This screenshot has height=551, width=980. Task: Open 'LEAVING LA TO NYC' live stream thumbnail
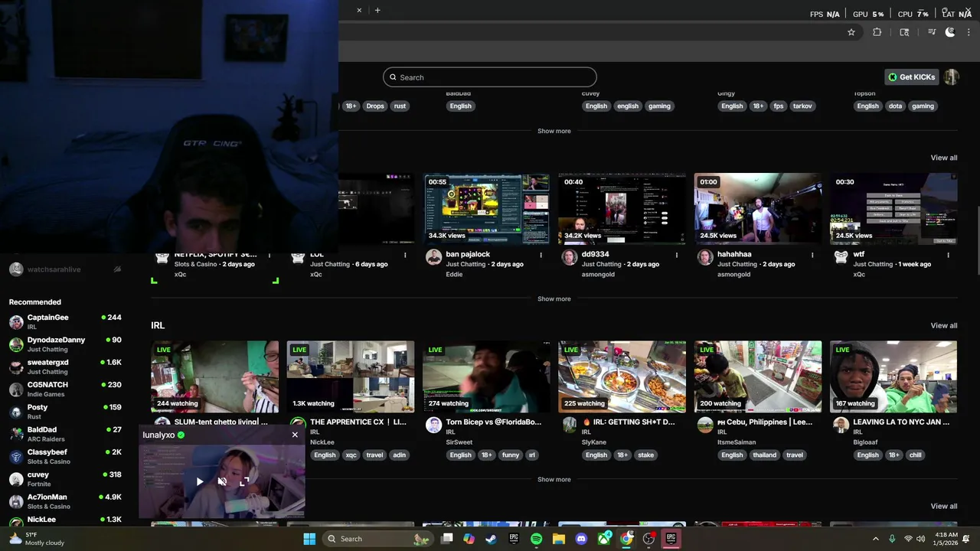pyautogui.click(x=893, y=377)
